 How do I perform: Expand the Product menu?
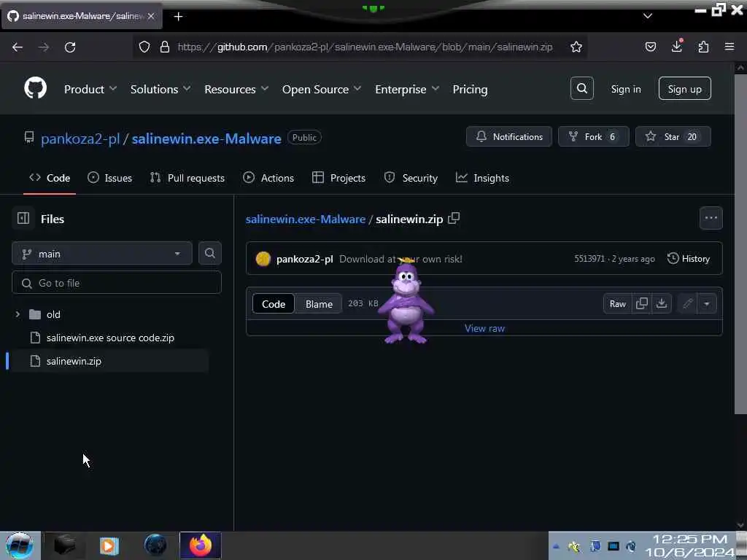point(90,89)
